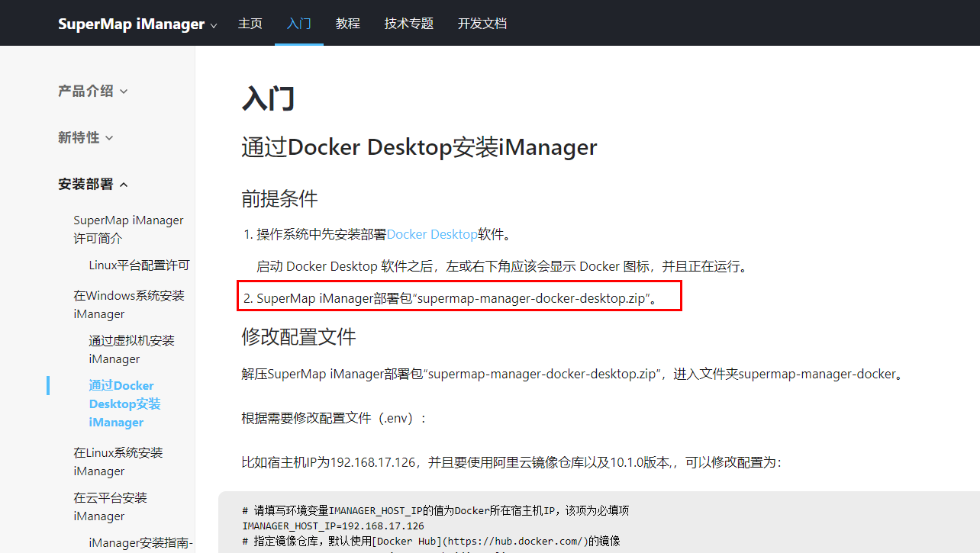Follow the Docker Desktop hyperlink
The image size is (980, 553).
[x=432, y=234]
